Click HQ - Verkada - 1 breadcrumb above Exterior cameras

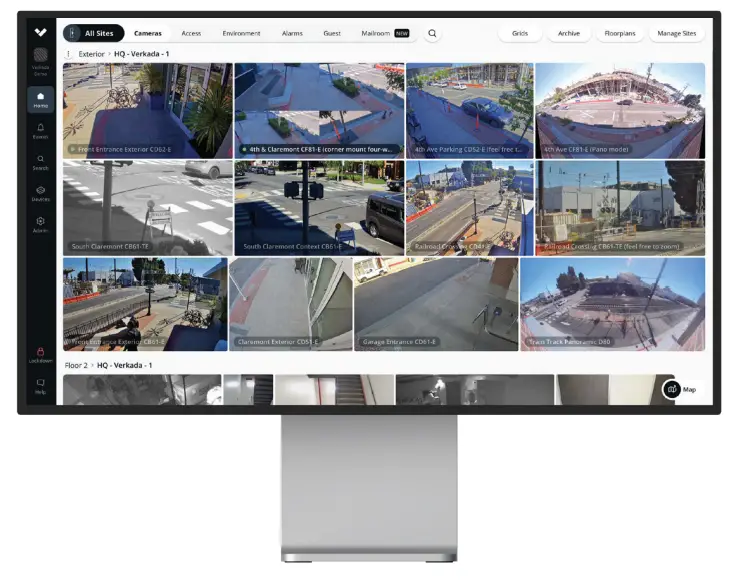(x=142, y=54)
